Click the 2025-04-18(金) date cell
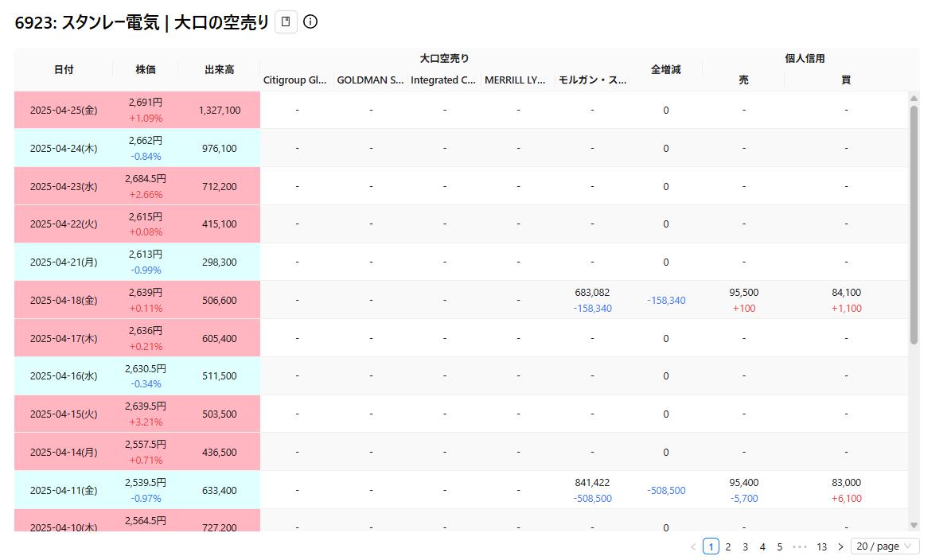 64,300
